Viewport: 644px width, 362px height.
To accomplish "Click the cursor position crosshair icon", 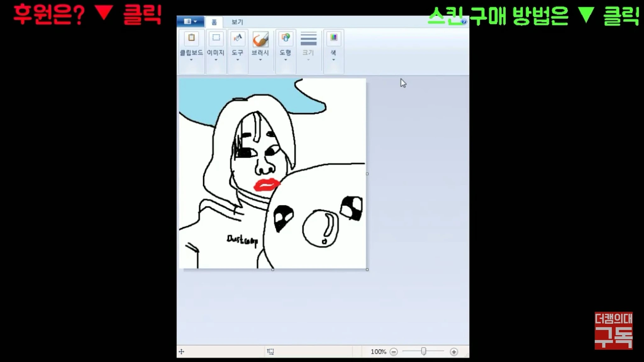I will (181, 352).
